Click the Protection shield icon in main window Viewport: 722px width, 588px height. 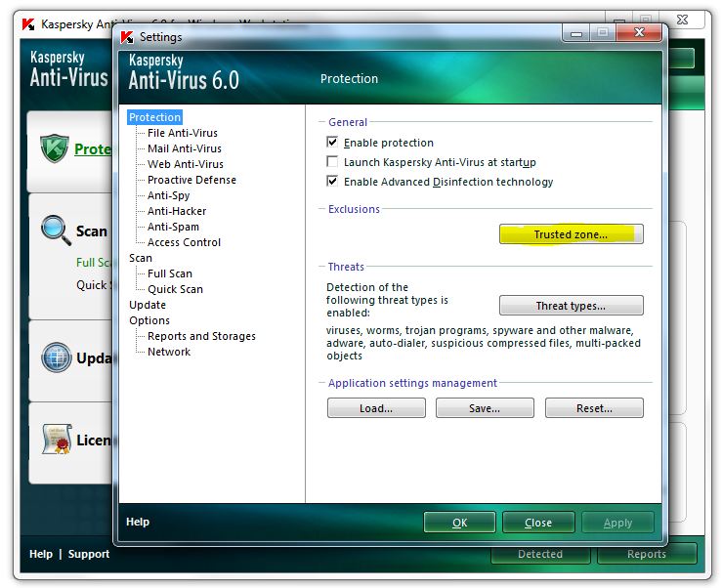pos(55,149)
